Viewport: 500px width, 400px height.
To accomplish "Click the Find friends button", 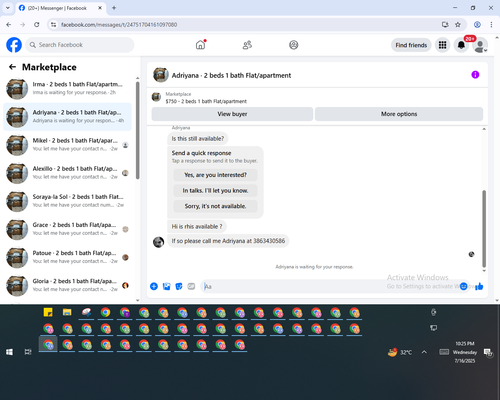I will coord(411,45).
